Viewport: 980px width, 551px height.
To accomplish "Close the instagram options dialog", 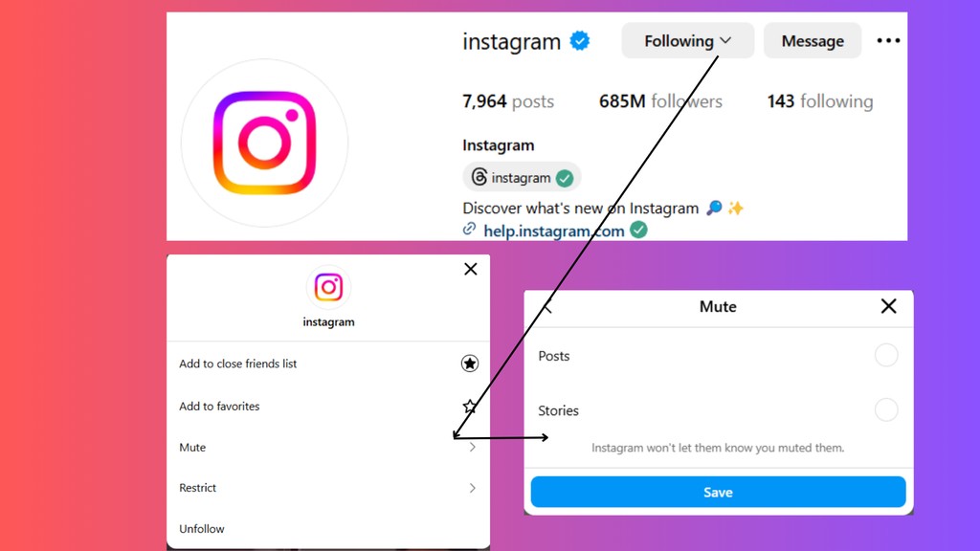I will tap(471, 269).
